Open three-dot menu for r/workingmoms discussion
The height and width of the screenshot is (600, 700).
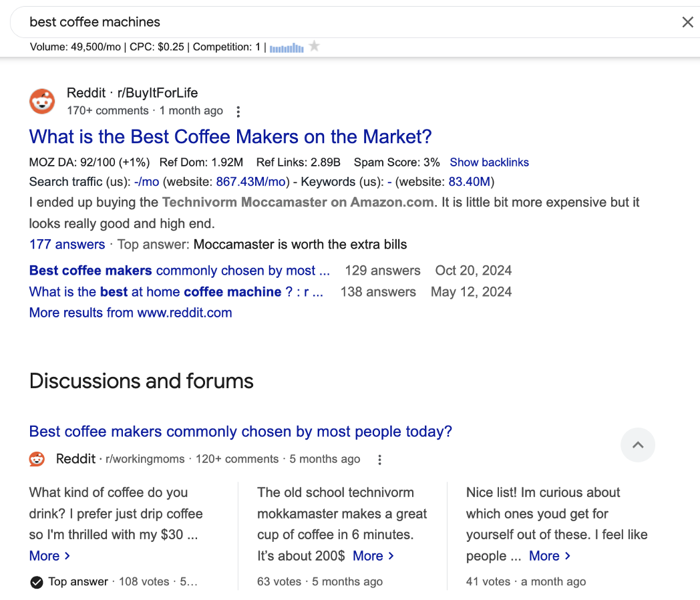[x=379, y=460]
